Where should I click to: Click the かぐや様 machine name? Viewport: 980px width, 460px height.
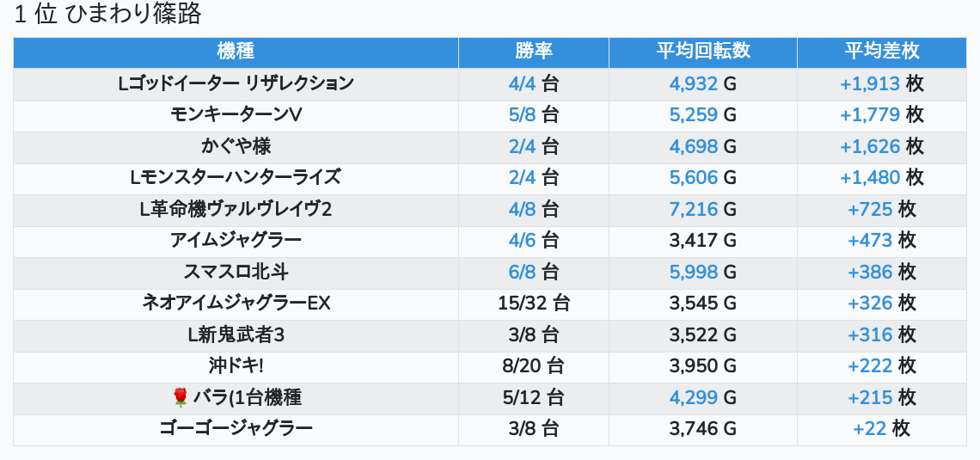point(236,146)
